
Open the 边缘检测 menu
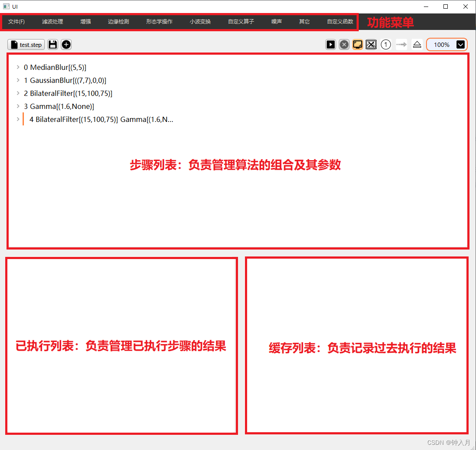click(x=119, y=22)
